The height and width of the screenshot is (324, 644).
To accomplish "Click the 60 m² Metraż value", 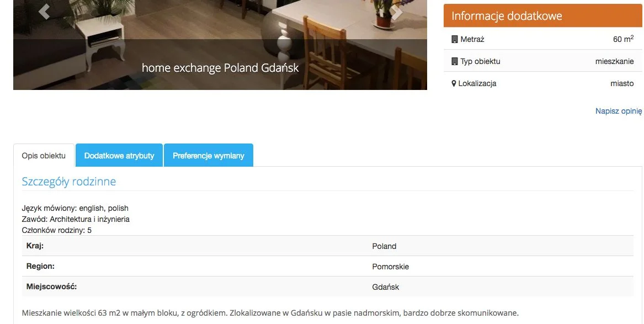I will click(x=623, y=39).
